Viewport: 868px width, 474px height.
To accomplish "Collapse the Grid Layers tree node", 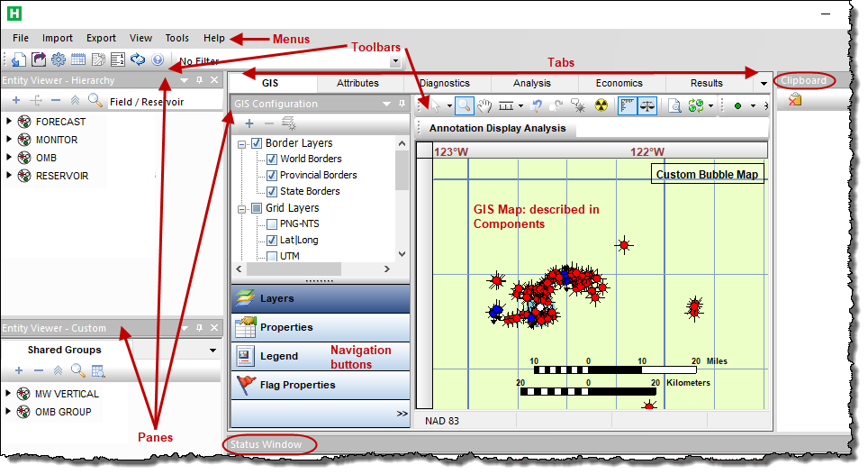I will 242,209.
